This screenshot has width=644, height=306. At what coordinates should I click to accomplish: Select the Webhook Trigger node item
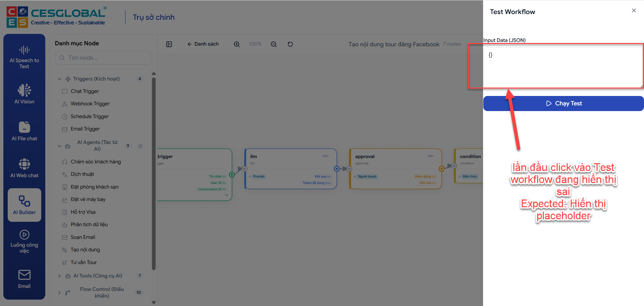coord(90,104)
